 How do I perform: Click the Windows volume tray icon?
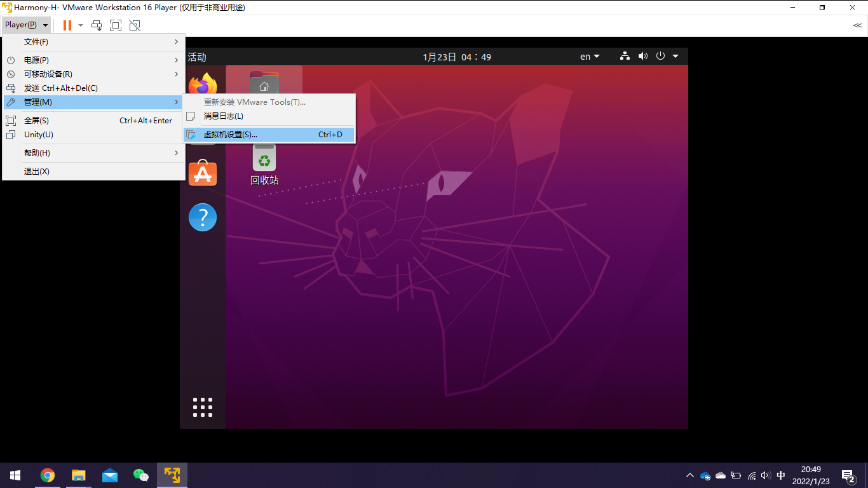coord(766,475)
